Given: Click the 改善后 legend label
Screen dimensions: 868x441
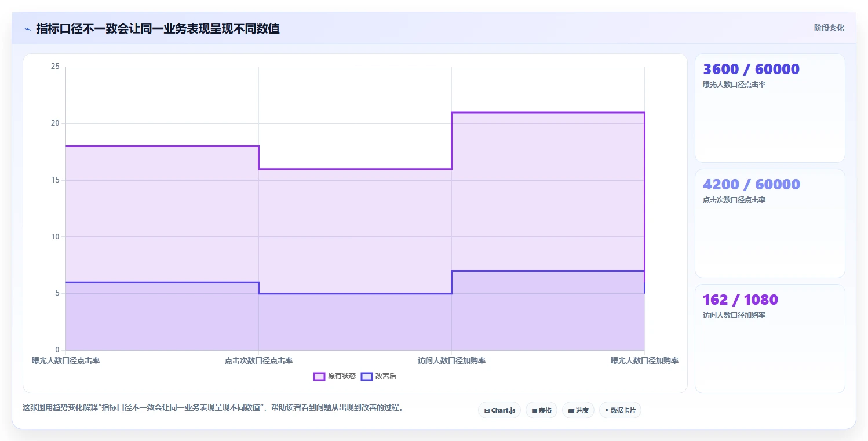Looking at the screenshot, I should pyautogui.click(x=386, y=376).
